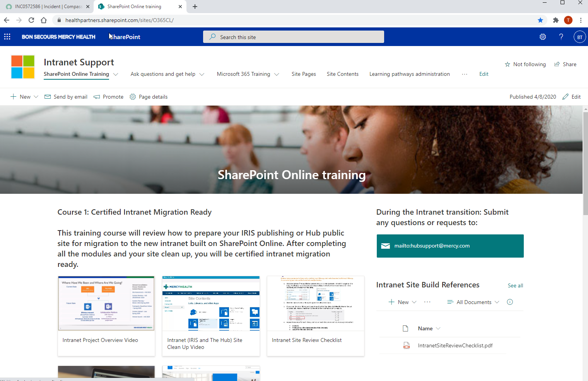Click the file type column header icon

coord(405,328)
